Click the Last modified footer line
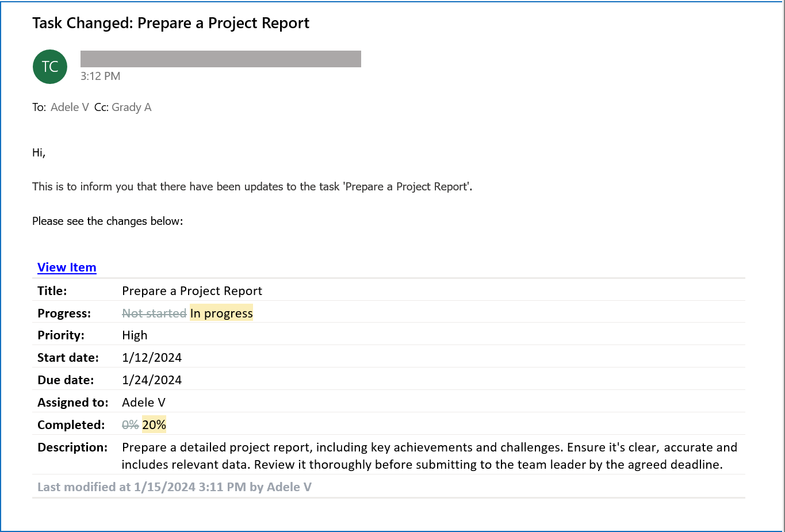The width and height of the screenshot is (785, 532). 174,487
